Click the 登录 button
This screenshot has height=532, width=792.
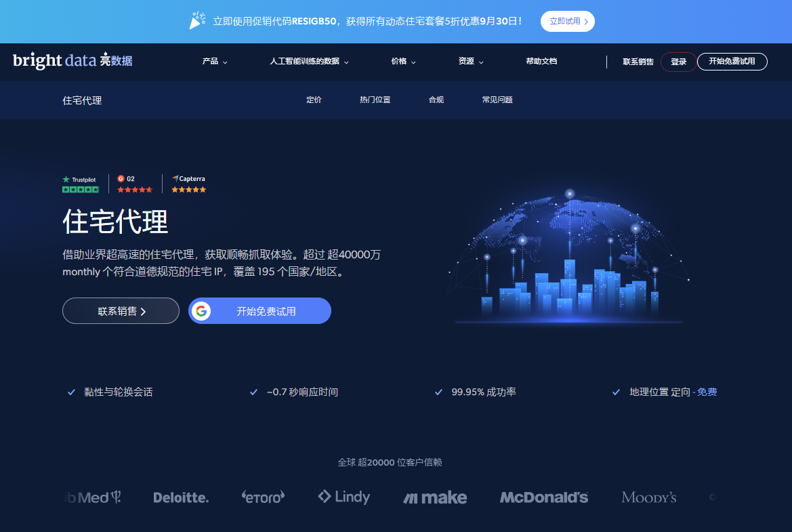[678, 62]
